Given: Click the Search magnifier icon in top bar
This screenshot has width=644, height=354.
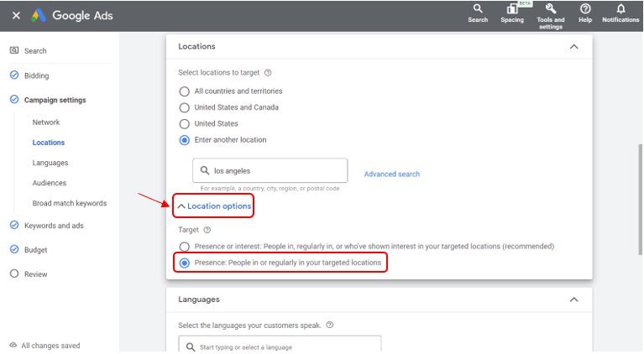Looking at the screenshot, I should click(x=478, y=9).
